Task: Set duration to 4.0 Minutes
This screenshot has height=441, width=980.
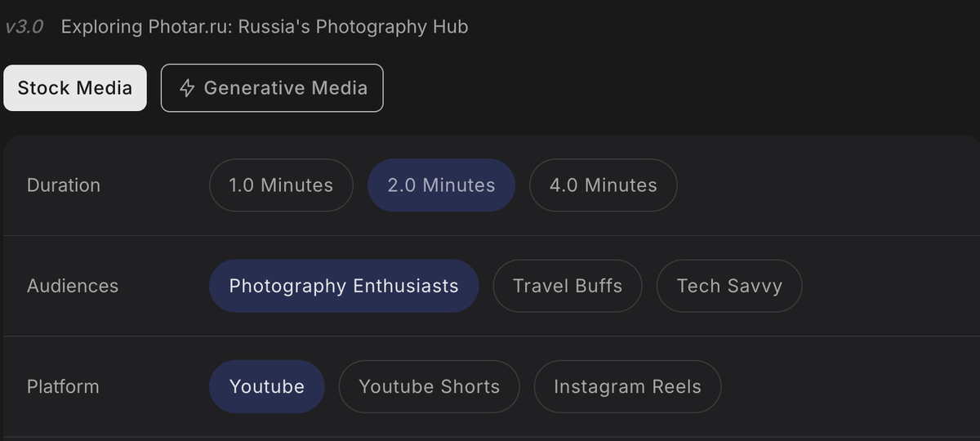Action: (603, 185)
